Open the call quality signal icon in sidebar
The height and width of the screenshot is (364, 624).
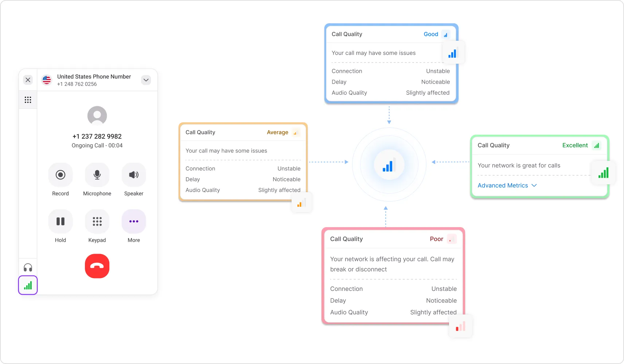[28, 285]
